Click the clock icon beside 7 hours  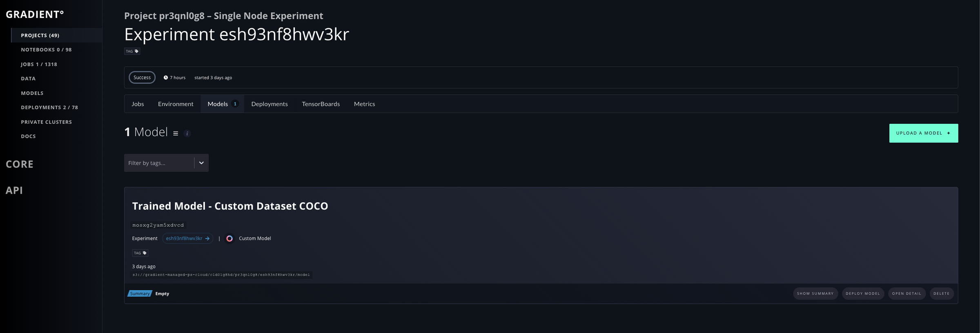166,78
